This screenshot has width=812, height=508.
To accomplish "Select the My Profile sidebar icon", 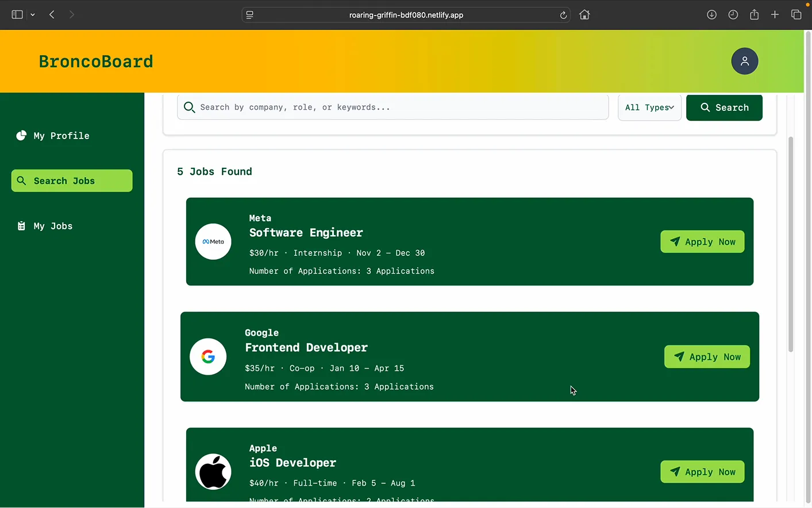I will (21, 136).
